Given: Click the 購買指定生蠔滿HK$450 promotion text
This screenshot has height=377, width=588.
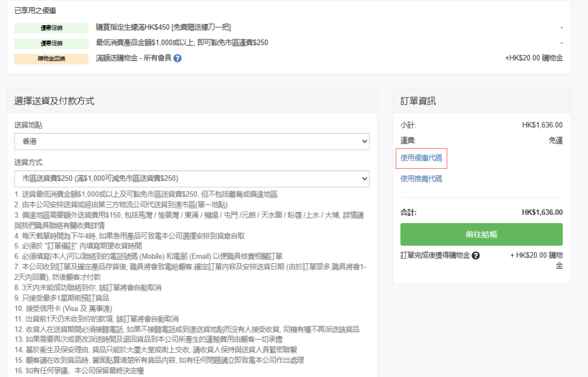Looking at the screenshot, I should click(x=163, y=27).
